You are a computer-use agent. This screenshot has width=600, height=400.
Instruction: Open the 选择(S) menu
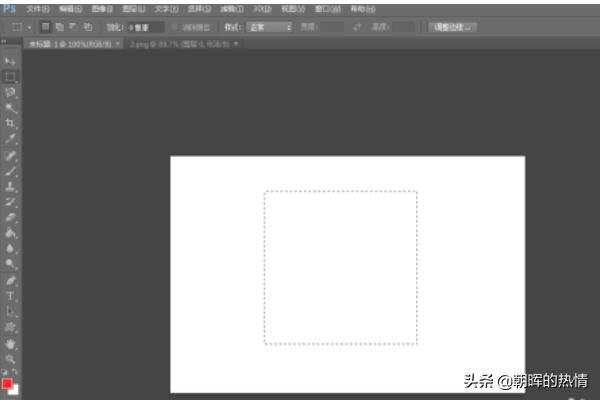click(x=199, y=9)
